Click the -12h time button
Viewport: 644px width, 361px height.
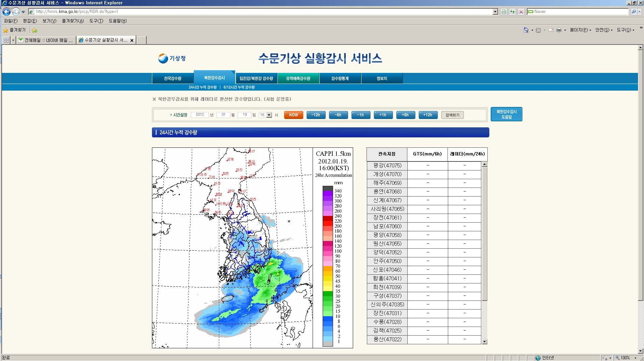[x=316, y=115]
